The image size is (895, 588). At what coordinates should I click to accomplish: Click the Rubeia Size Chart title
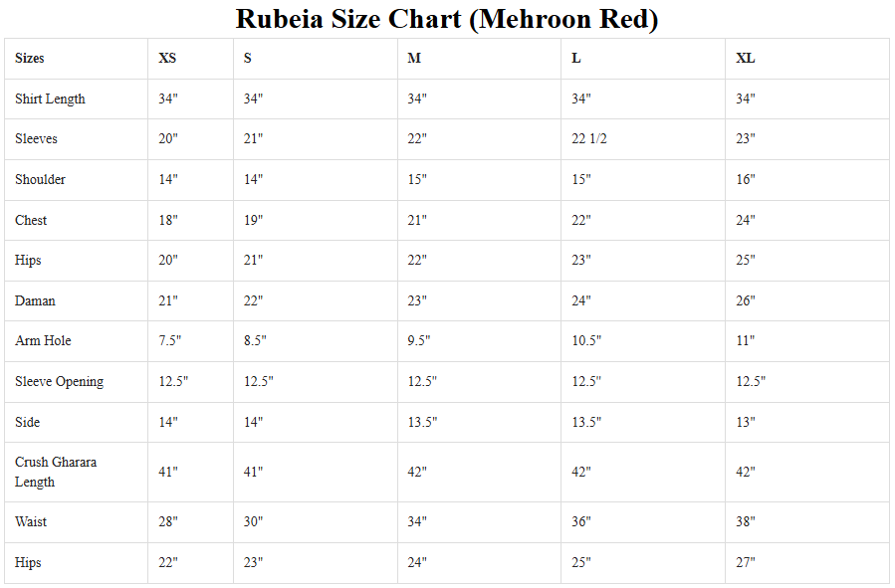447,18
